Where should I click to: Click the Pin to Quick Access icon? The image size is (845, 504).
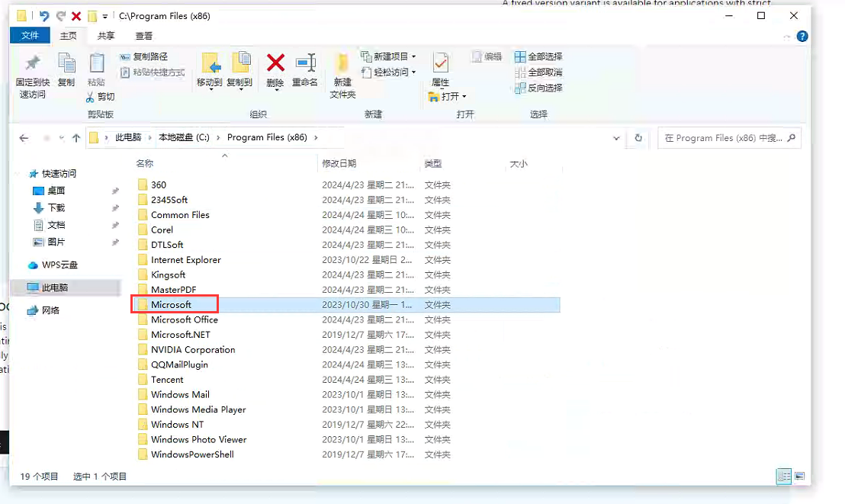pos(32,63)
